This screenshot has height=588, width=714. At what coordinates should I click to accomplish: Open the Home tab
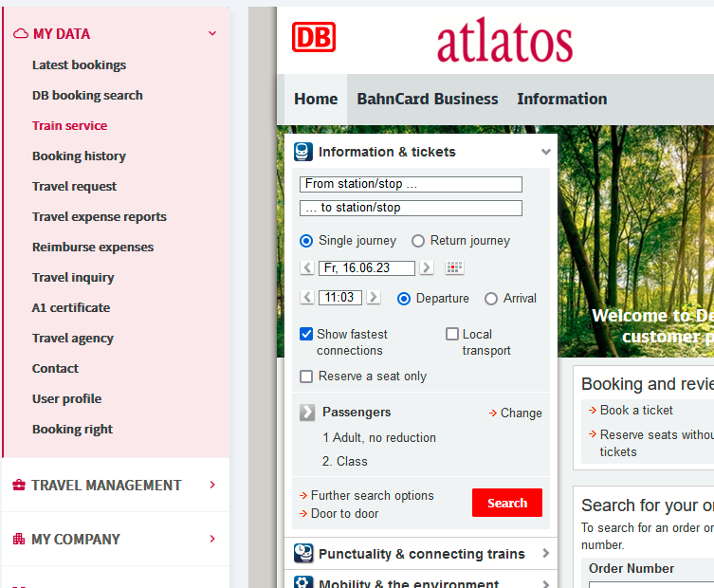coord(316,99)
